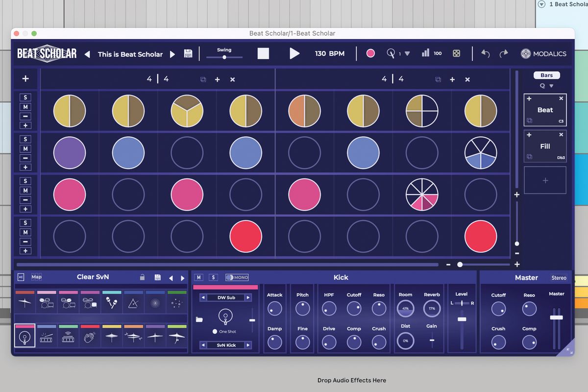The width and height of the screenshot is (588, 392).
Task: Select the hand clap instrument icon
Action: pos(89,337)
